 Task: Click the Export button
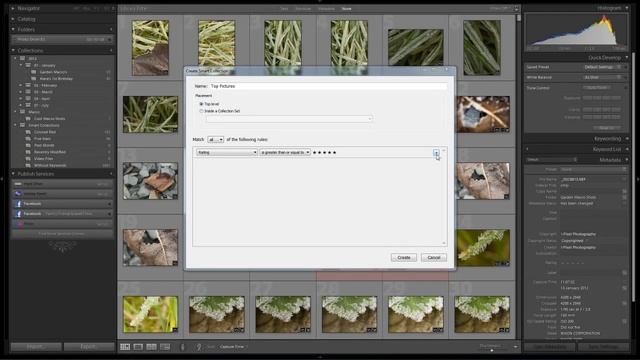coord(89,347)
